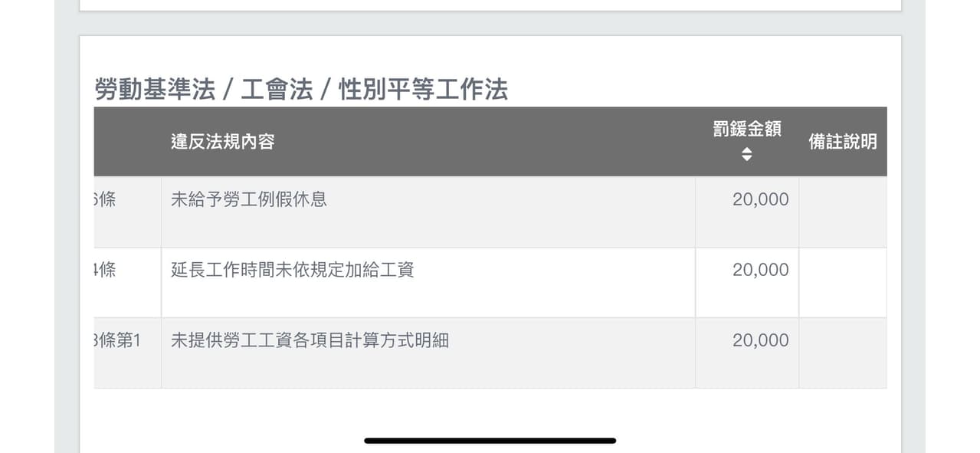Select empty 備註說明 cell of 延長工作時間 row

(843, 283)
